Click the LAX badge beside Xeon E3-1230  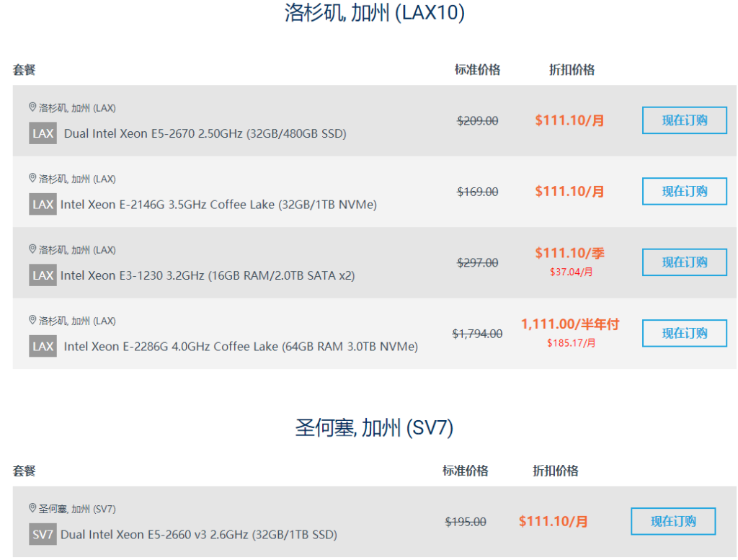tap(43, 275)
